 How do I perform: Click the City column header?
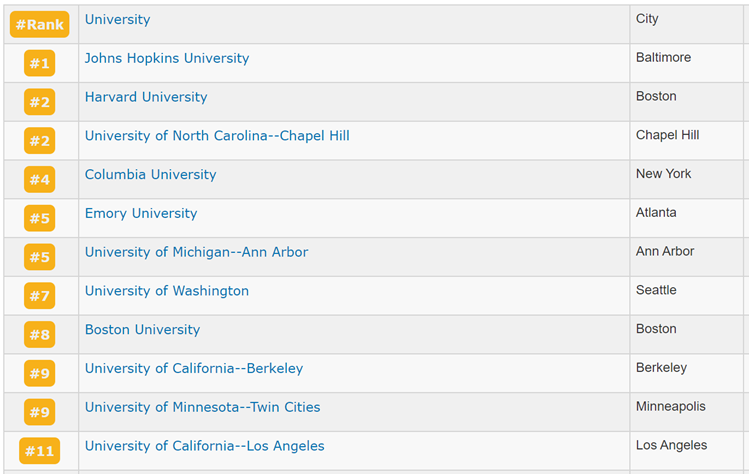pyautogui.click(x=647, y=19)
